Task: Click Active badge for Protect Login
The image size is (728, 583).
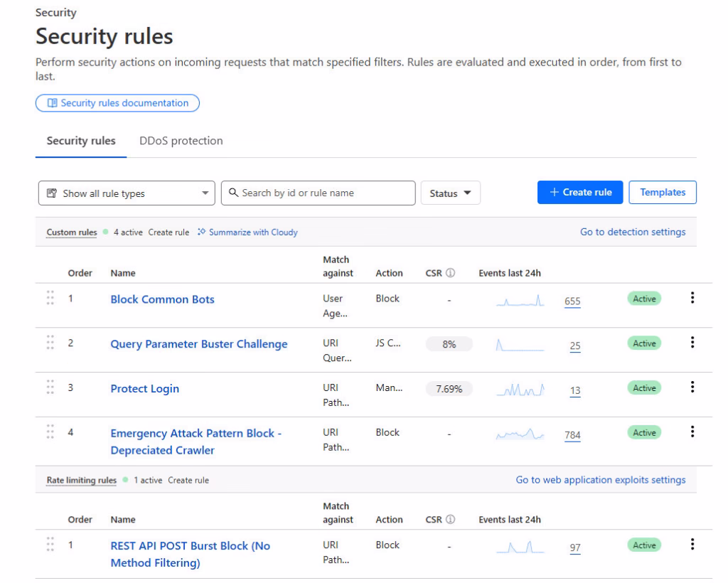Action: [x=644, y=387]
